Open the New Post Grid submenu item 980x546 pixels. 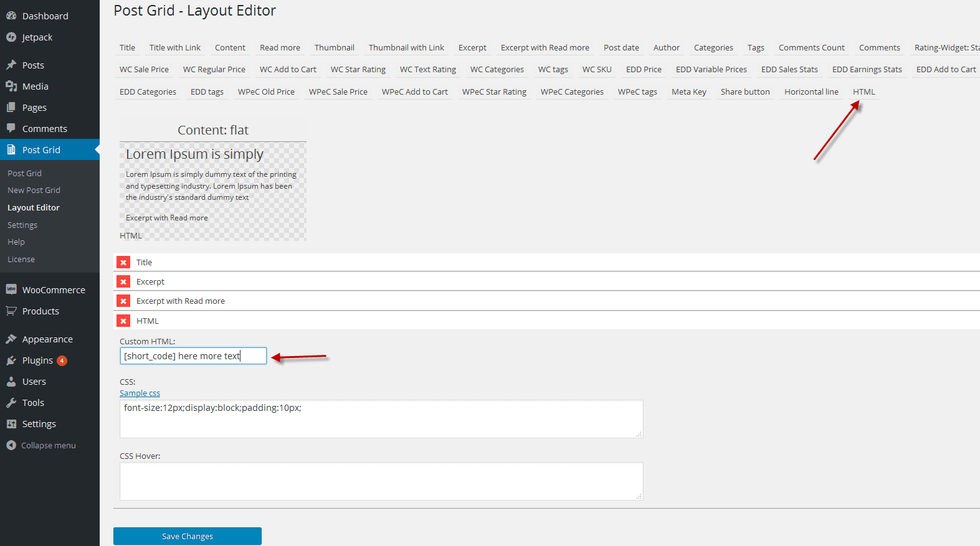(x=34, y=190)
